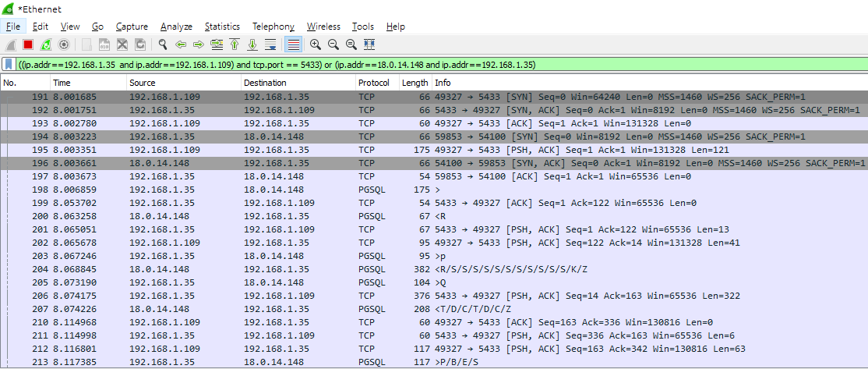
Task: Open the Telephony menu
Action: pyautogui.click(x=273, y=27)
